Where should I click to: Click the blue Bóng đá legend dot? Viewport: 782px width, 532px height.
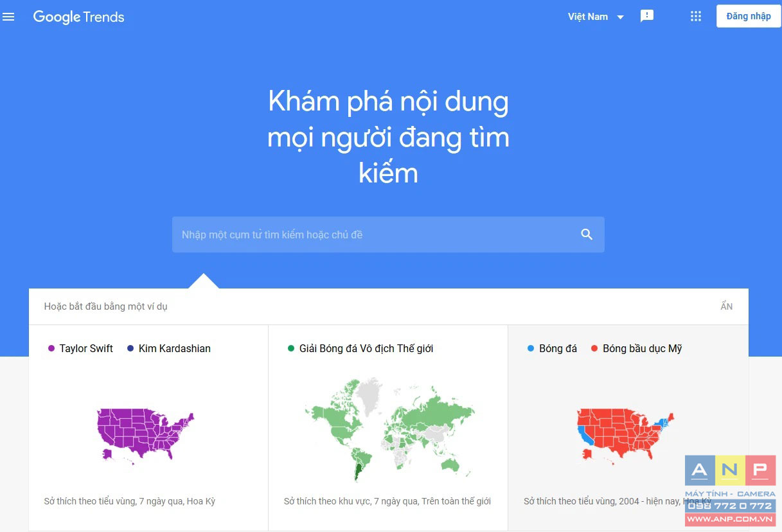tap(531, 348)
